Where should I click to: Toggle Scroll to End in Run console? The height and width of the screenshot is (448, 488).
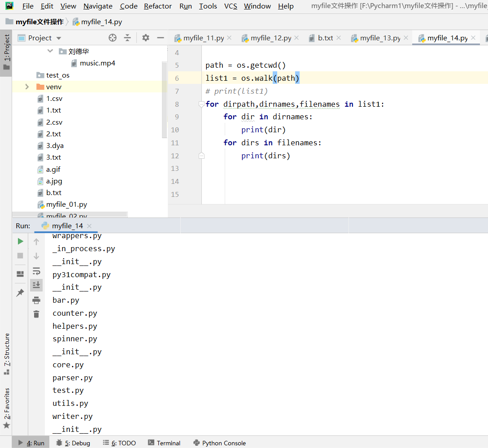[x=36, y=285]
